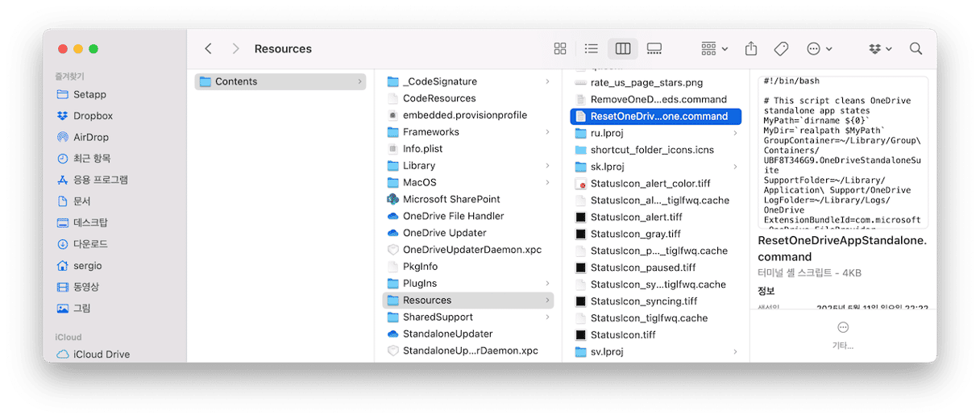Expand the Frameworks folder chevron
This screenshot has height=419, width=980.
tap(547, 132)
